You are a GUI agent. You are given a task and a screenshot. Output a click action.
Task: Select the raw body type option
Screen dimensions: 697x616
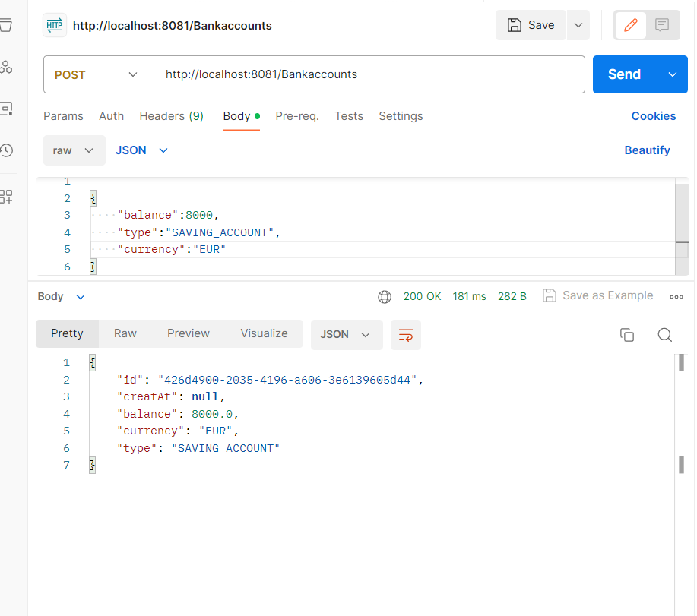click(x=74, y=150)
